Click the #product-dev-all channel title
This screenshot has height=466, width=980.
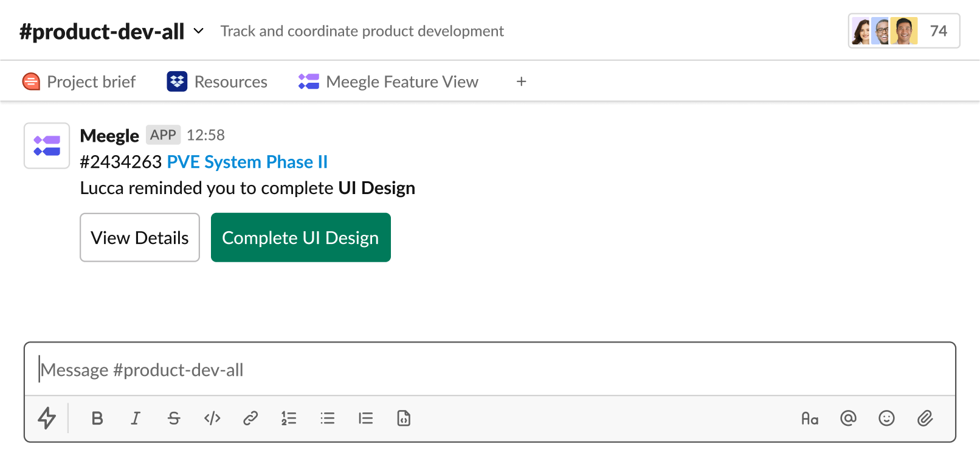tap(102, 31)
